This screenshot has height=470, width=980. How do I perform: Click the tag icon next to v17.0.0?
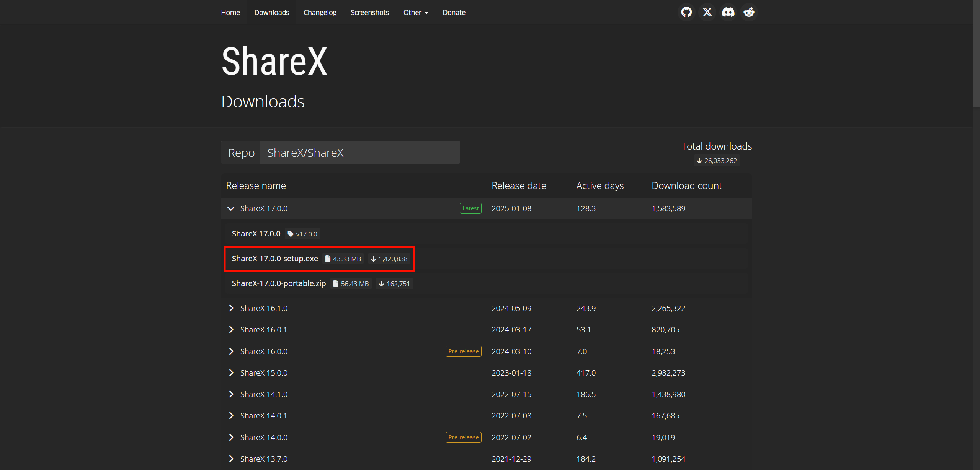point(291,234)
